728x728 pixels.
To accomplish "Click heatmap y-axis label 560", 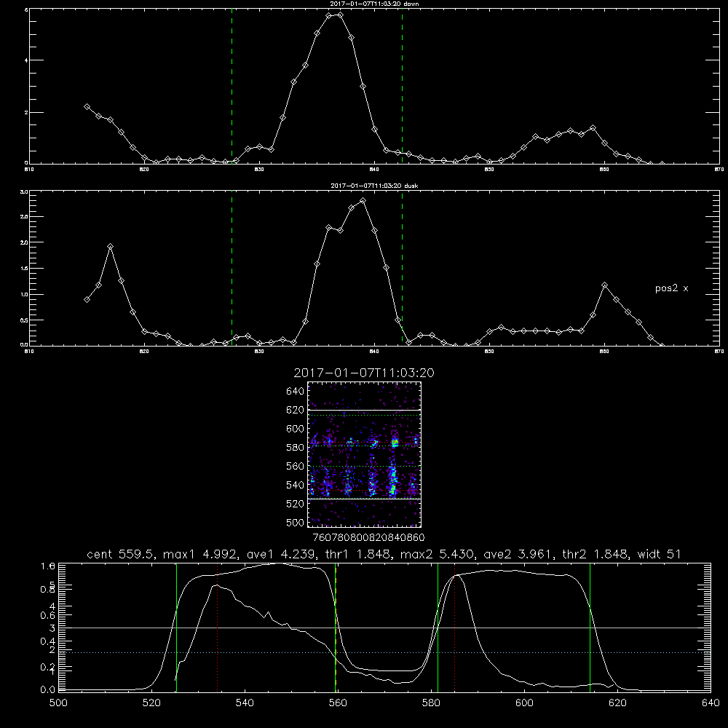I will (296, 466).
